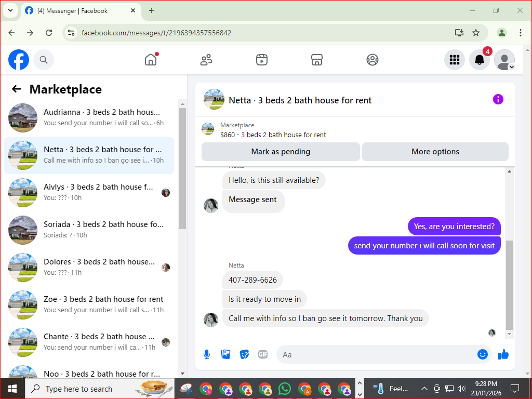Screen dimensions: 532x399
Task: Open Aivlys conversation
Action: (89, 192)
